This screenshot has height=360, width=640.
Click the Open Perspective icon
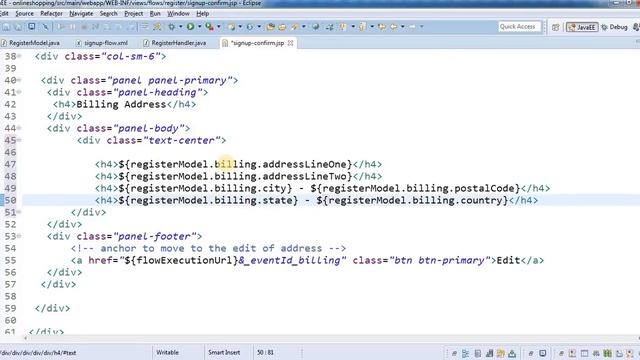click(556, 27)
